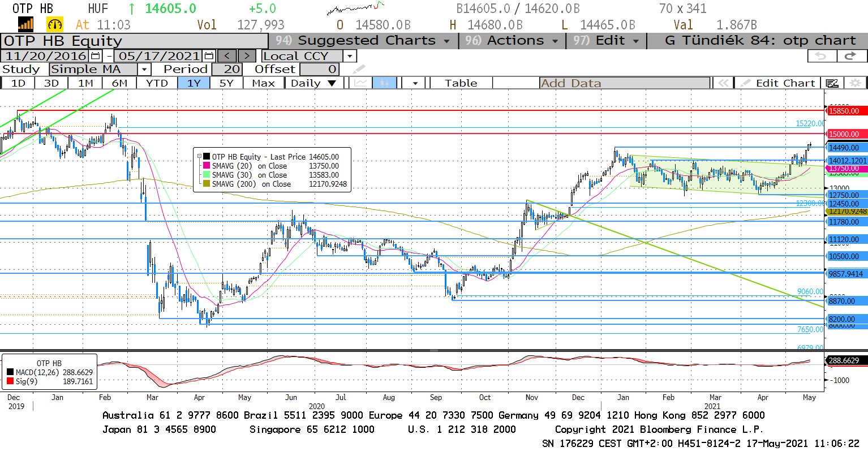
Task: Shift date range forward with right arrow
Action: tap(247, 56)
